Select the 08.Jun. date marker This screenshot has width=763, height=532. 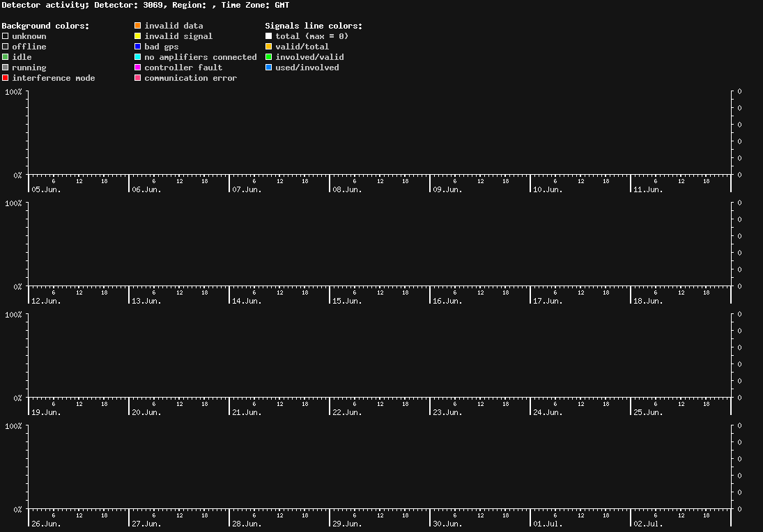point(348,189)
